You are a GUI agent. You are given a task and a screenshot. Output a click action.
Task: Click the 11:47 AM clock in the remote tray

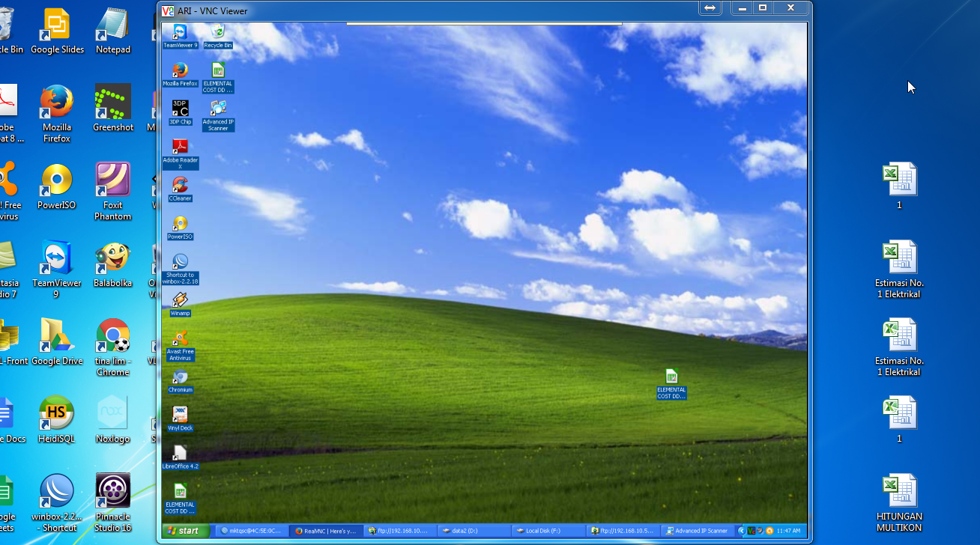coord(788,531)
